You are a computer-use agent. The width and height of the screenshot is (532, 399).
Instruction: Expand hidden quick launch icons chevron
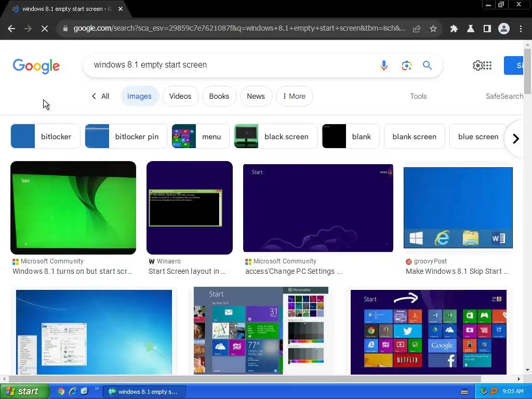click(97, 389)
